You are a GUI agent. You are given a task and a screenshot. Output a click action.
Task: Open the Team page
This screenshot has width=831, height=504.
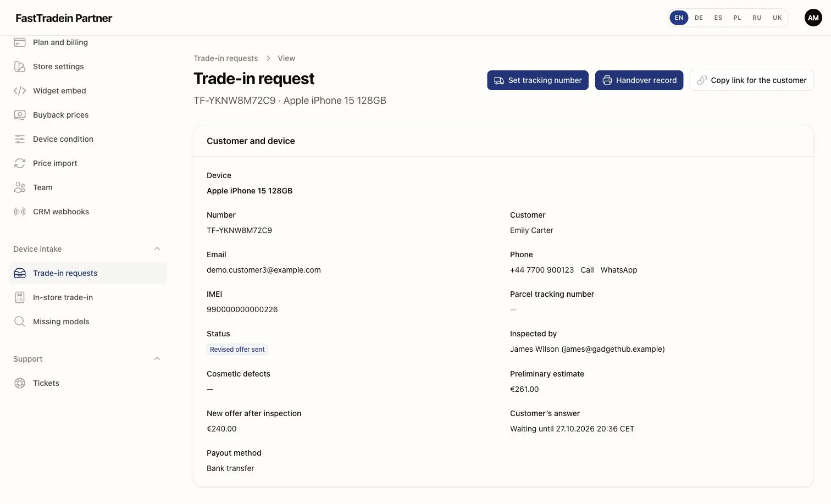[88, 187]
